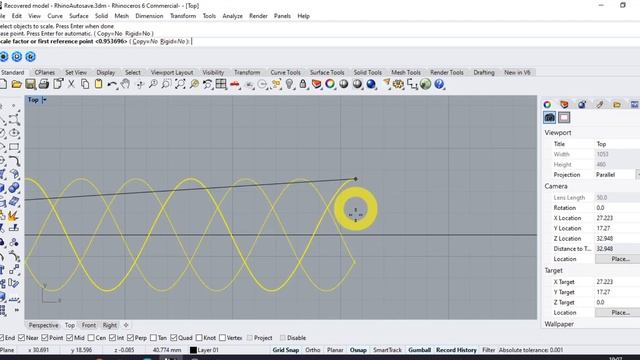Click the Cut (scissors) icon
Screen dimensions: 640x360
71,84
